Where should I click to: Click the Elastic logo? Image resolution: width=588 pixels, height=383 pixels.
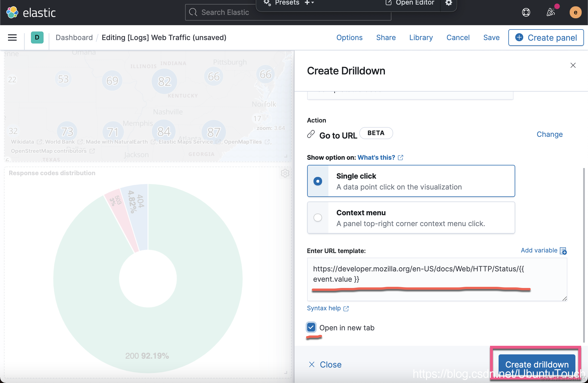coord(31,13)
